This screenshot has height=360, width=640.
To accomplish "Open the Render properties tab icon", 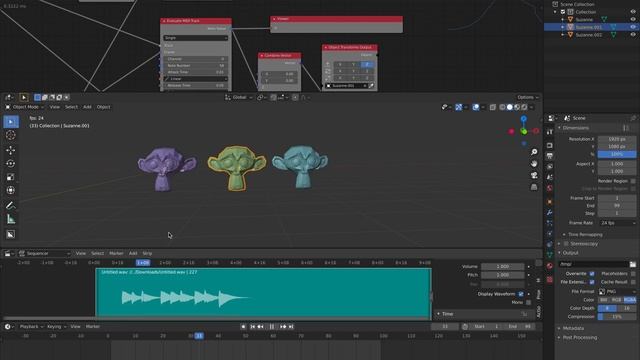I will tap(550, 145).
